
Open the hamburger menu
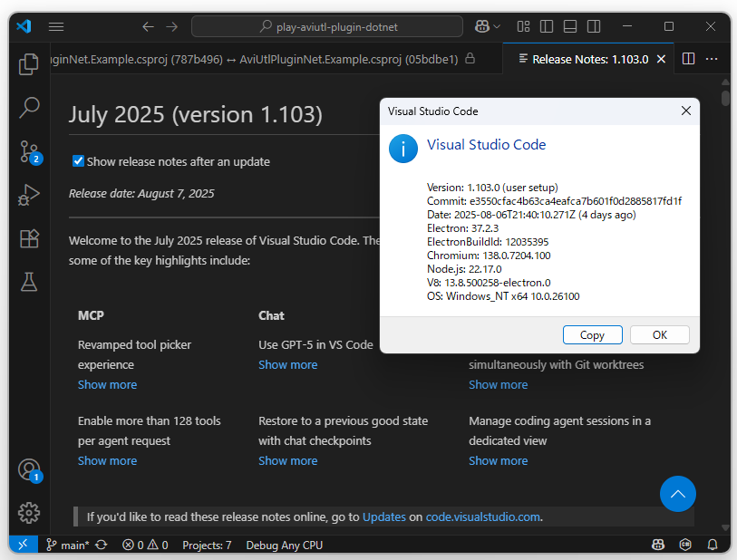(55, 26)
